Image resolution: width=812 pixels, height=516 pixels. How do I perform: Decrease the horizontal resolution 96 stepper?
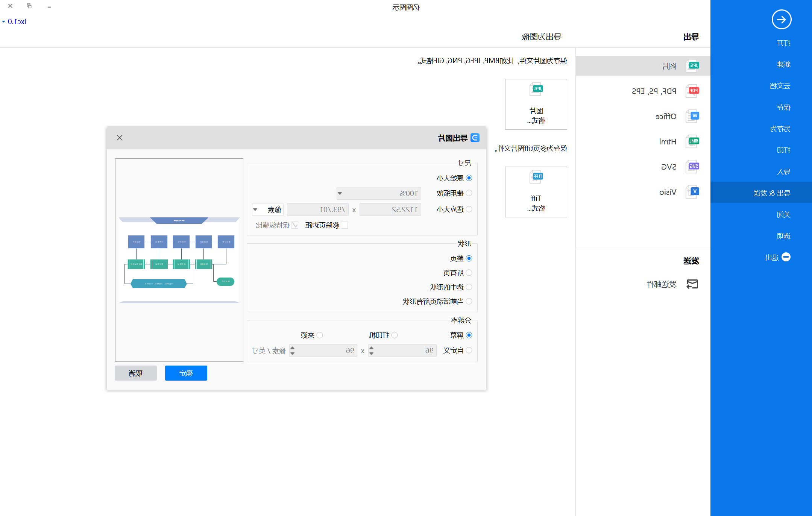(371, 353)
